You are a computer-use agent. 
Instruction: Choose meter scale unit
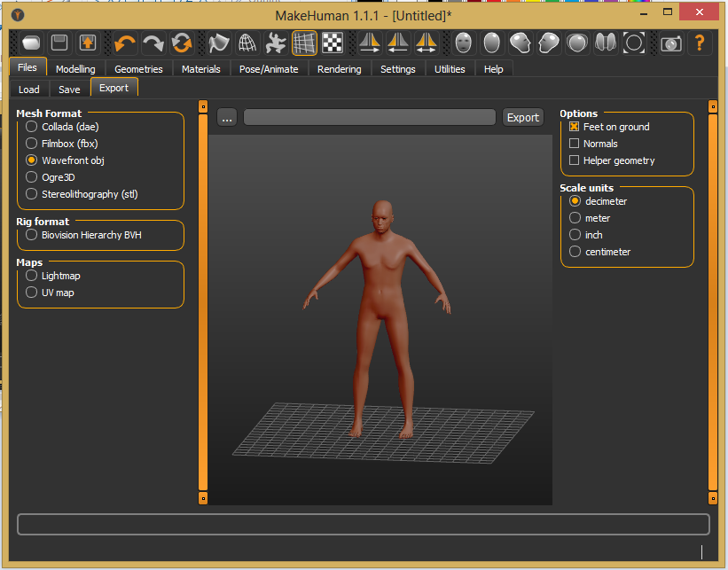[590, 218]
